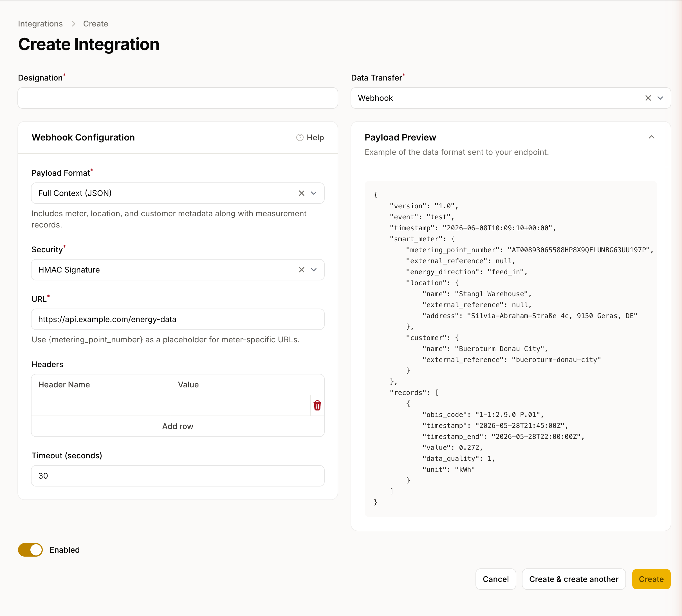Screen dimensions: 682x616
Task: Click the metering_point_number placeholder hint text
Action: pyautogui.click(x=165, y=340)
